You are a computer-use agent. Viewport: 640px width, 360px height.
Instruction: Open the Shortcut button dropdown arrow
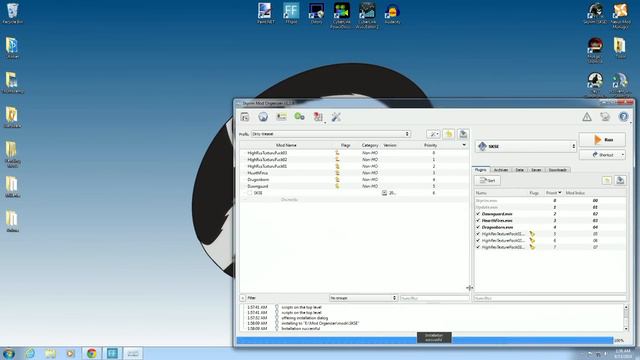click(623, 155)
